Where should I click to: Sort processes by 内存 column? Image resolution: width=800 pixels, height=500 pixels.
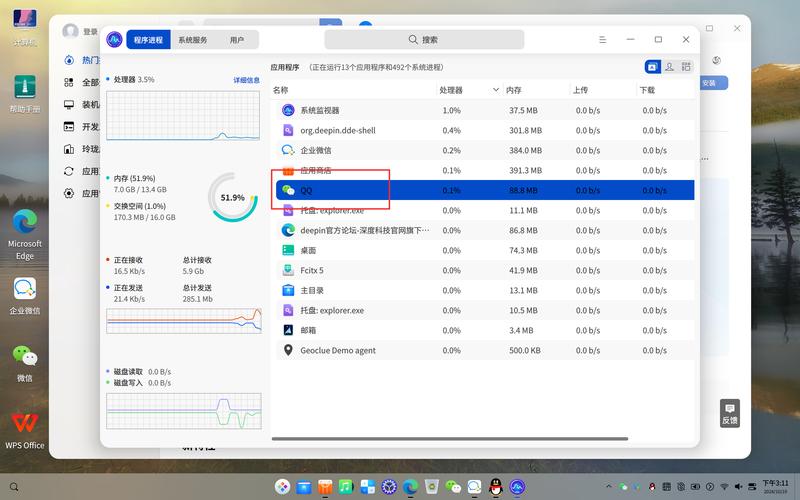coord(513,90)
